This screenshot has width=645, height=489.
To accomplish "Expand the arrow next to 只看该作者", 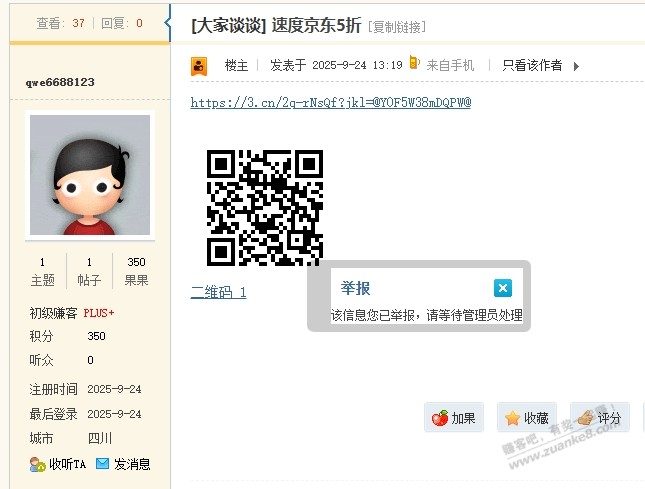I will point(576,66).
